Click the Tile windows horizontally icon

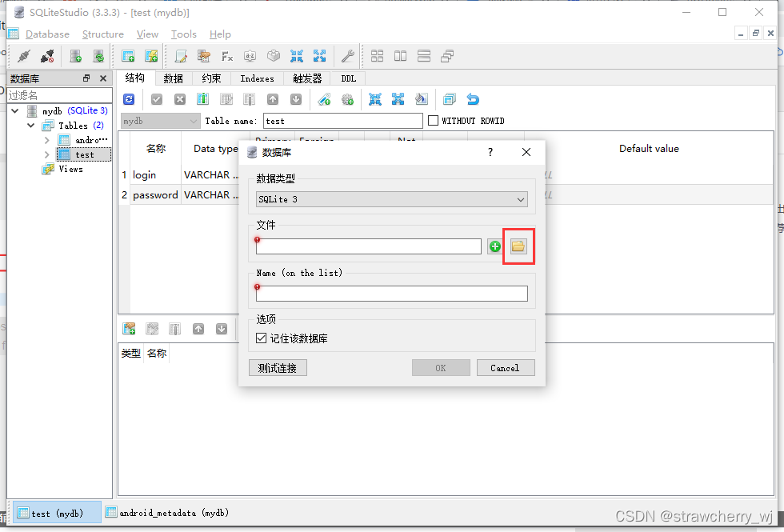click(401, 56)
